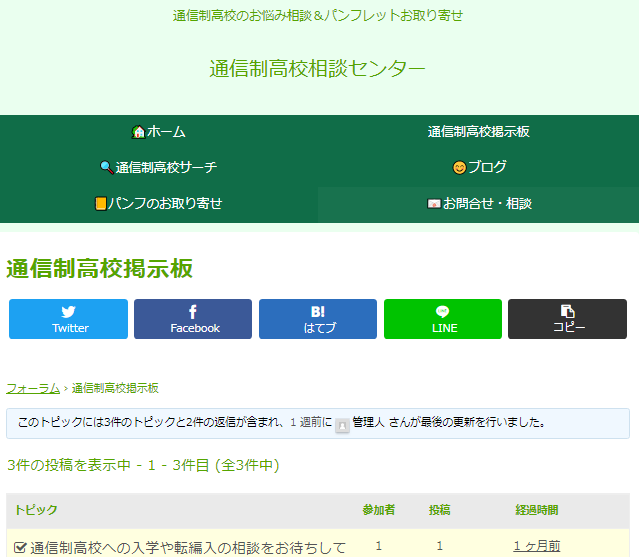Share the page with the LINE button
Screen dimensions: 639x557
[443, 319]
